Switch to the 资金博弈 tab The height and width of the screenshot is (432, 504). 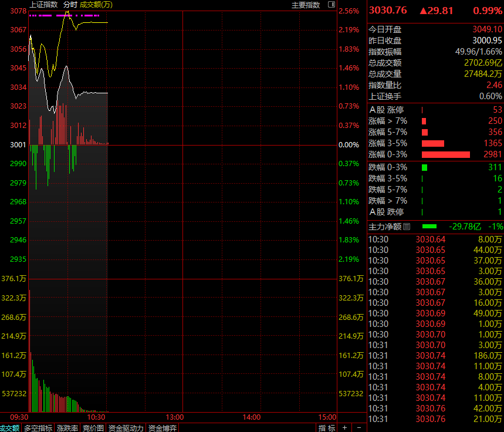coord(163,428)
